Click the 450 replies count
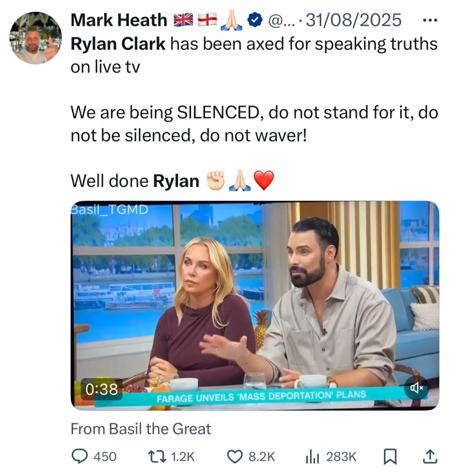This screenshot has width=449, height=476. point(105,457)
